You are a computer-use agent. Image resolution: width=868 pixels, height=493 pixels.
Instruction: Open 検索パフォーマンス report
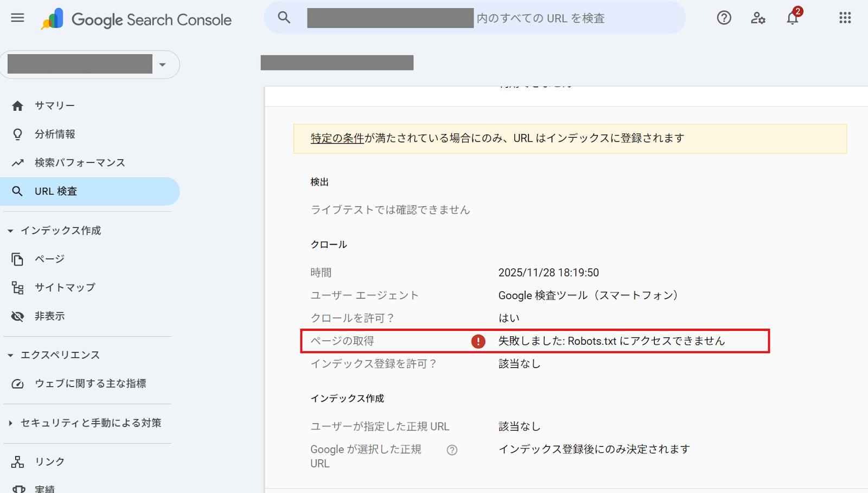[79, 163]
